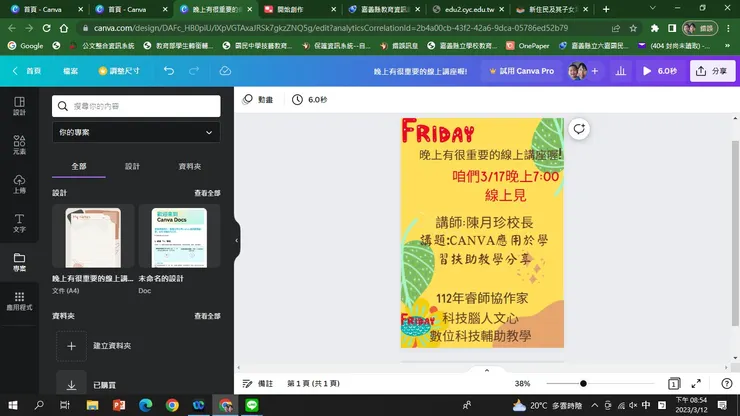Play the 6.0秒 presentation
This screenshot has height=416, width=740.
tap(660, 71)
